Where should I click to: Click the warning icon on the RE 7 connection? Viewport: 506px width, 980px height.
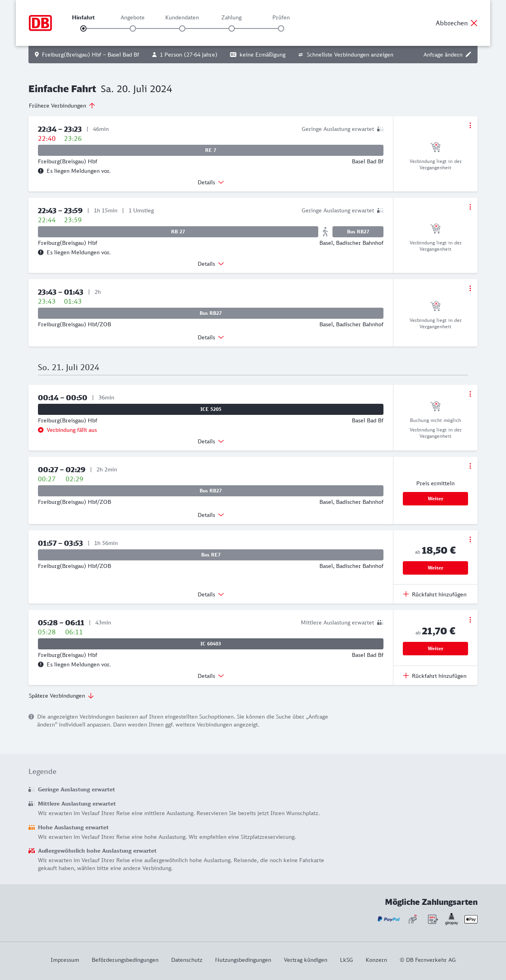tap(41, 171)
